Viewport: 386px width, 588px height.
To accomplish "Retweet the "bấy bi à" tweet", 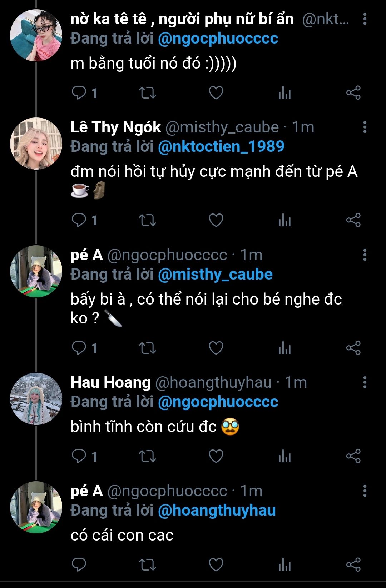I will click(147, 348).
